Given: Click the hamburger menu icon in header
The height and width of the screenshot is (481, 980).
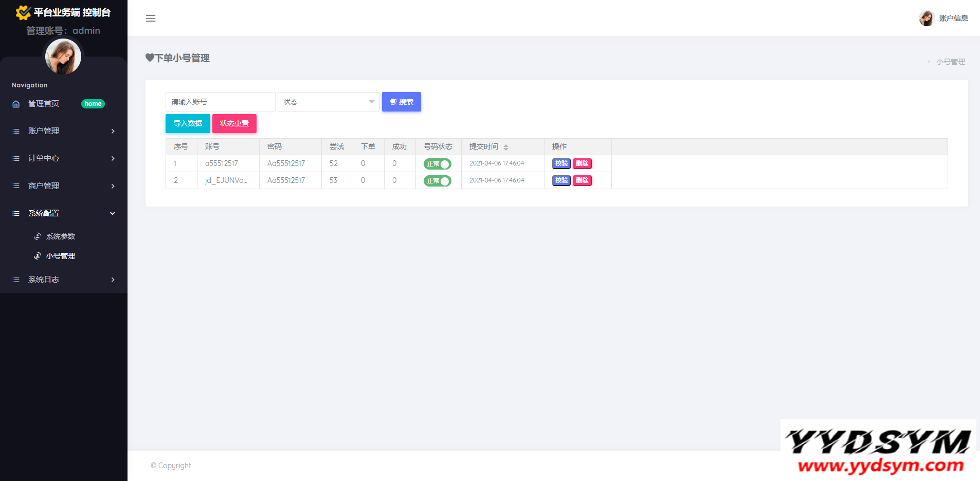Looking at the screenshot, I should pos(151,18).
